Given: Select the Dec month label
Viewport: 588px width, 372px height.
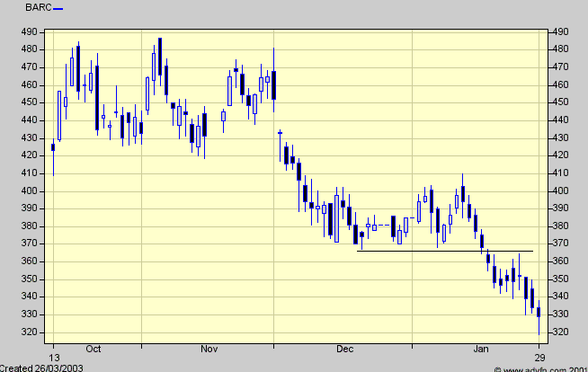Looking at the screenshot, I should 344,348.
